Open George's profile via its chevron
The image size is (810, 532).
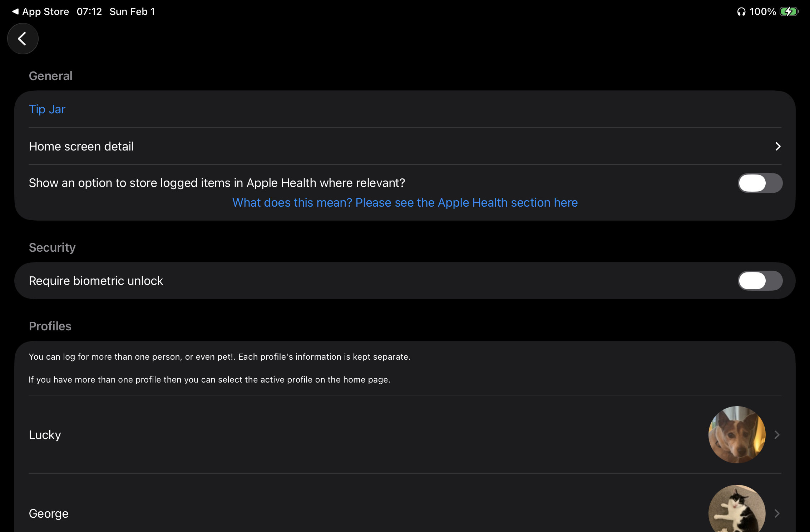tap(777, 514)
